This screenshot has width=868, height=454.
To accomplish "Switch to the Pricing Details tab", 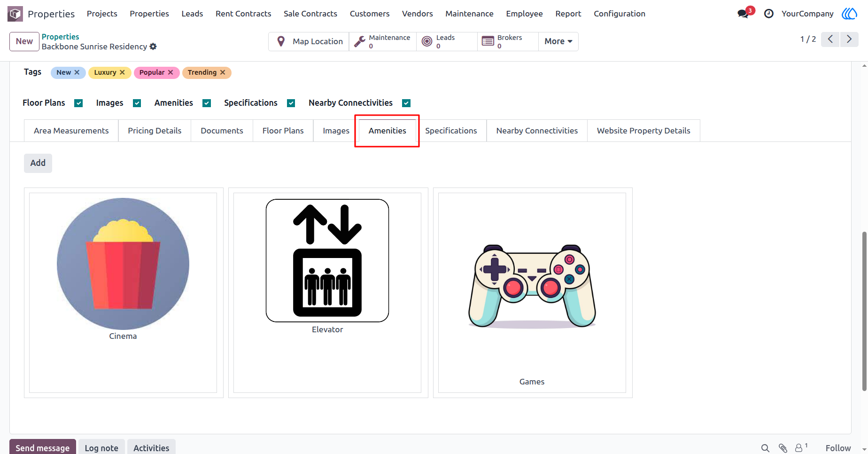I will coord(155,131).
